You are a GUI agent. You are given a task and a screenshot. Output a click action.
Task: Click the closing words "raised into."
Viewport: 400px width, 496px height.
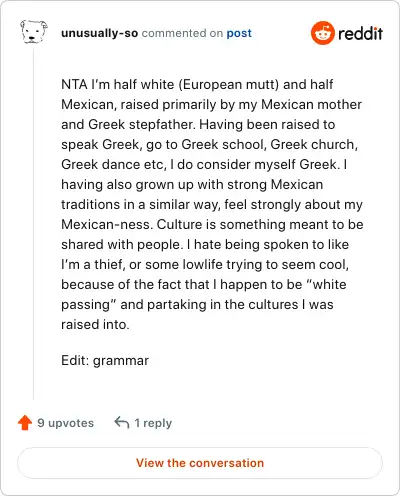coord(95,324)
